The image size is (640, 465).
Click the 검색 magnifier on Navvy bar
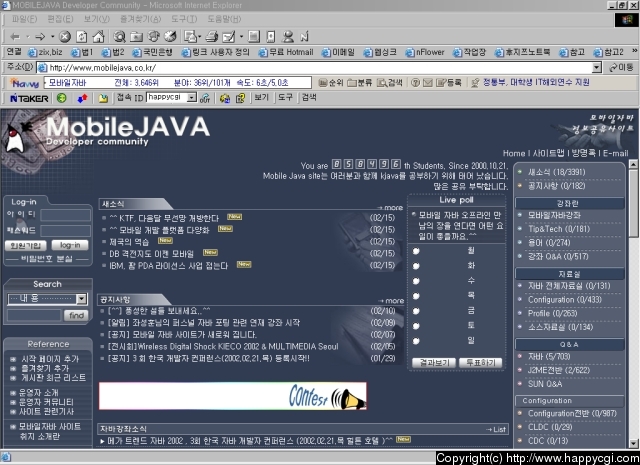point(389,83)
